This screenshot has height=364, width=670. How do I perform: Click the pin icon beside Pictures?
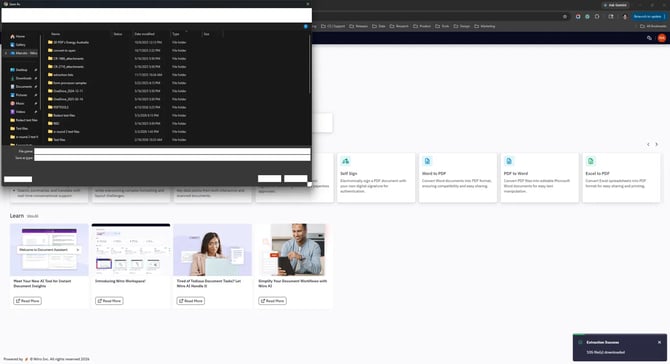tap(36, 95)
